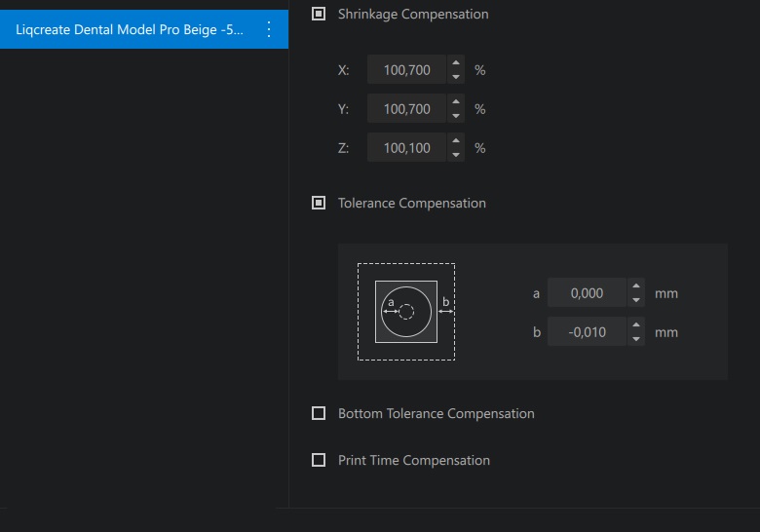Image resolution: width=760 pixels, height=532 pixels.
Task: Open the three-dot menu for Liqcreate profile
Action: coord(269,29)
